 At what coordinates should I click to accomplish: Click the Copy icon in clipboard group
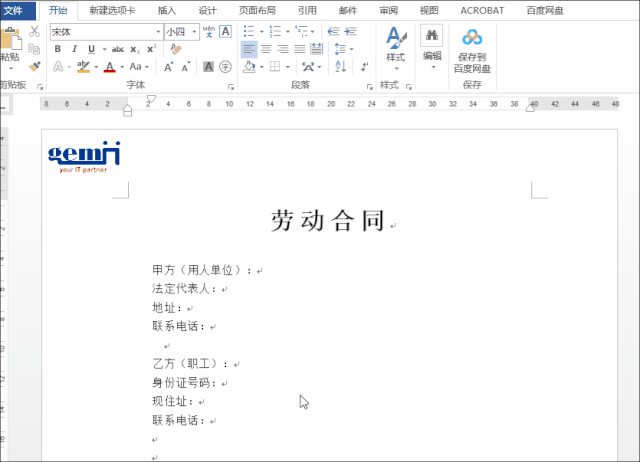(34, 49)
